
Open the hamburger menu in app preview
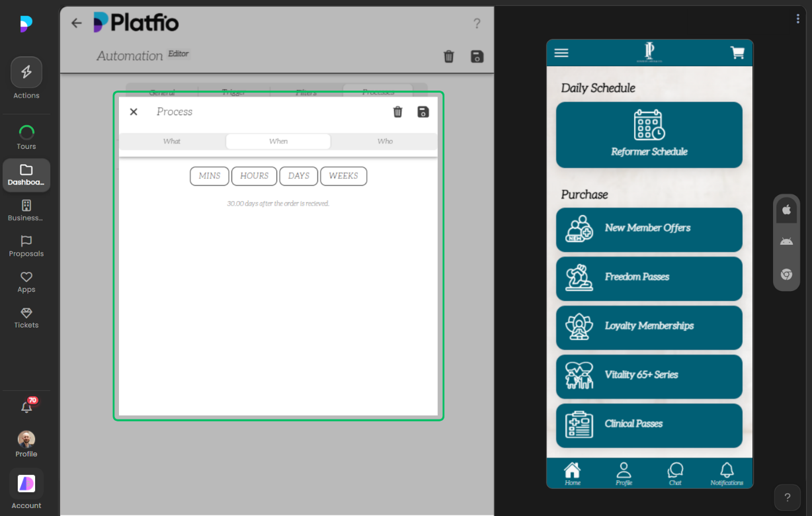click(x=561, y=53)
